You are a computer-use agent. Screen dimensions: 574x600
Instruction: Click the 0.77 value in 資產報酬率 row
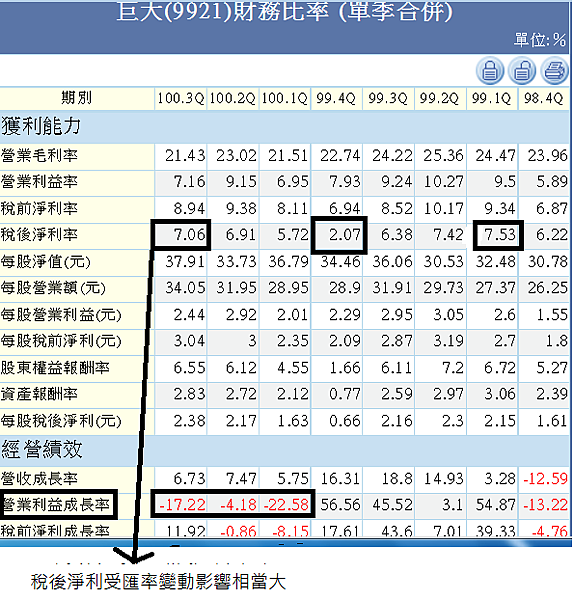(345, 394)
